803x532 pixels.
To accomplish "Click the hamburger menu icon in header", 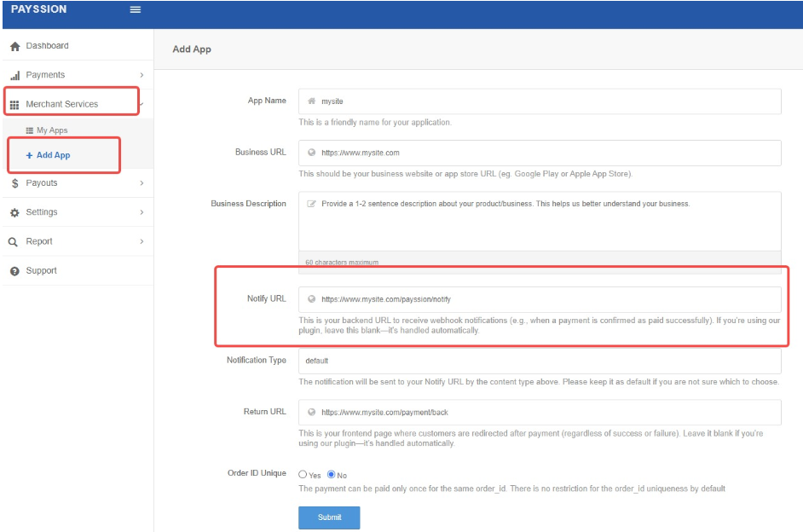I will click(135, 10).
